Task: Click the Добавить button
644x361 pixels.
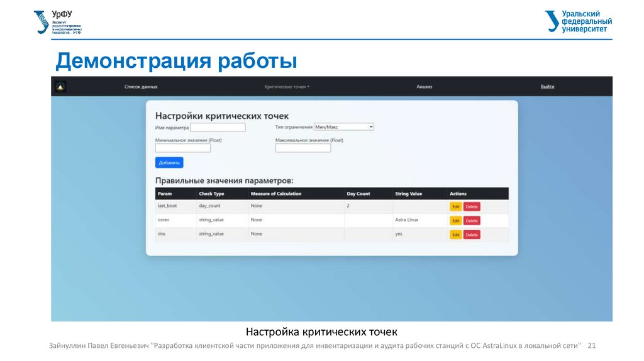Action: click(169, 163)
